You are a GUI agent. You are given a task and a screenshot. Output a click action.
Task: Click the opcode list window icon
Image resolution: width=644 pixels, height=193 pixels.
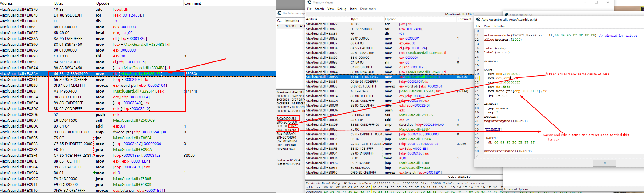[x=279, y=13]
